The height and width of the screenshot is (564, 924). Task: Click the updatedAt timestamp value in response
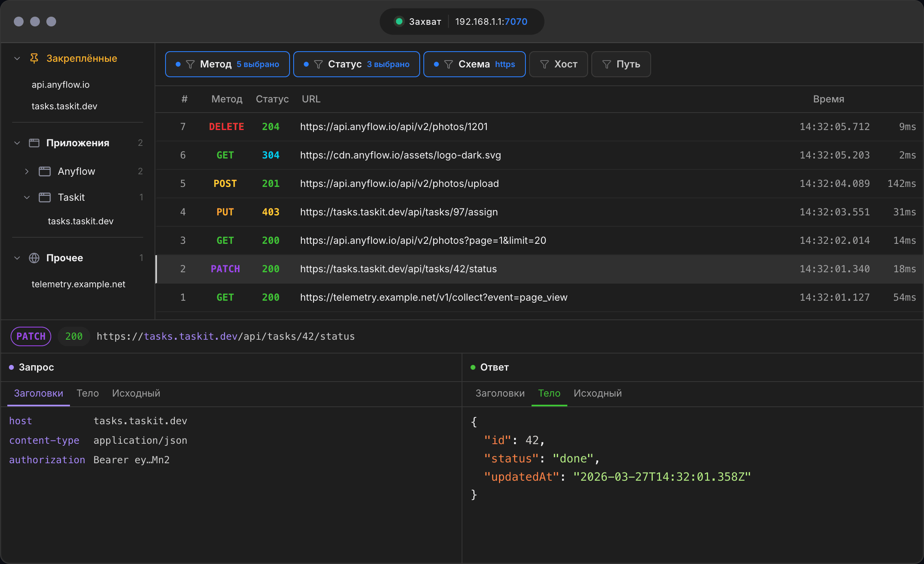pos(662,477)
